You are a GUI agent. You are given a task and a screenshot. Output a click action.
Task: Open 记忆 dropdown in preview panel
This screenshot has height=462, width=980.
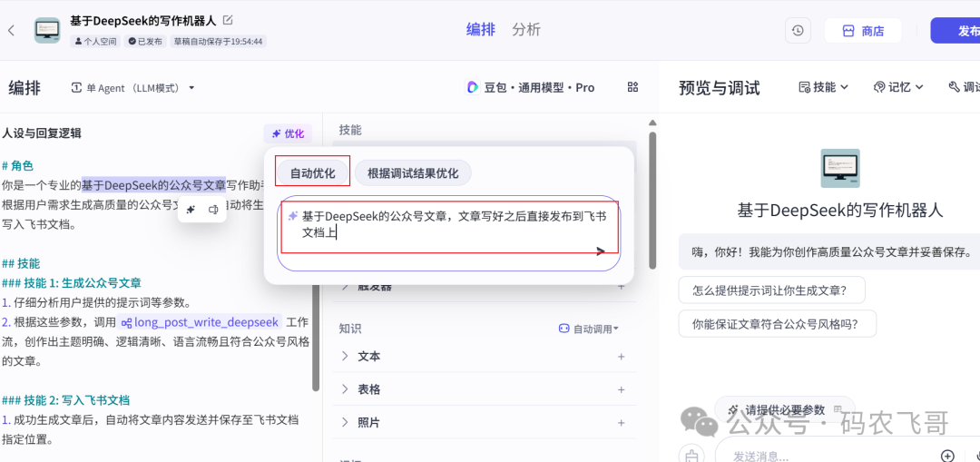point(898,87)
